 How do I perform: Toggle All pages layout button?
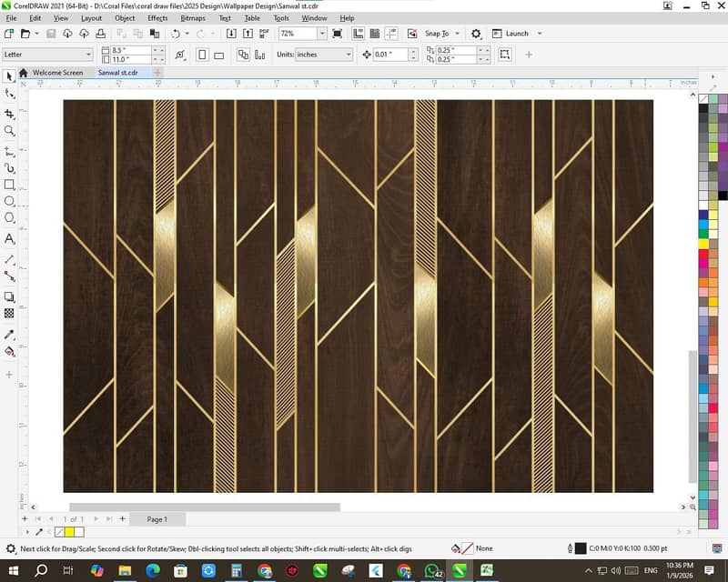click(243, 55)
